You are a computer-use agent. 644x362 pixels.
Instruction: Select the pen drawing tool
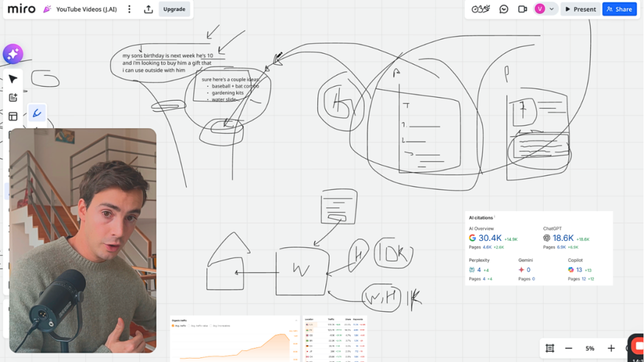click(37, 114)
